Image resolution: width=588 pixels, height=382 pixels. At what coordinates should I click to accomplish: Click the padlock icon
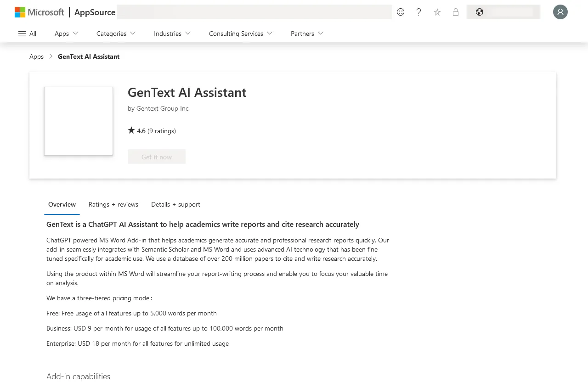pyautogui.click(x=456, y=12)
